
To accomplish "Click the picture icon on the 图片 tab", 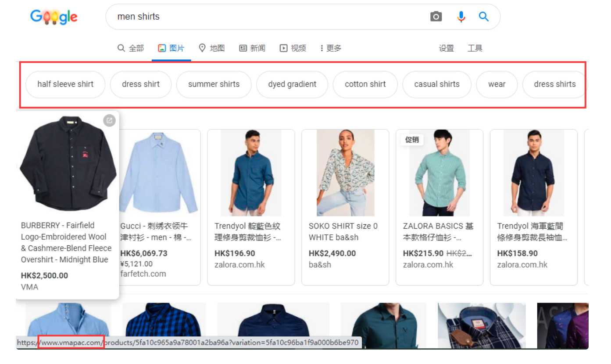I will pos(162,48).
